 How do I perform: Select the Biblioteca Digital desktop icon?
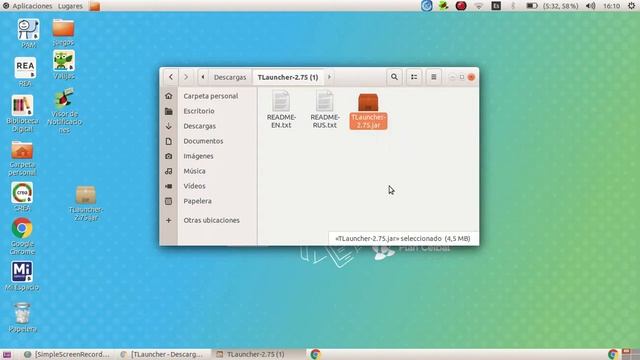point(22,113)
